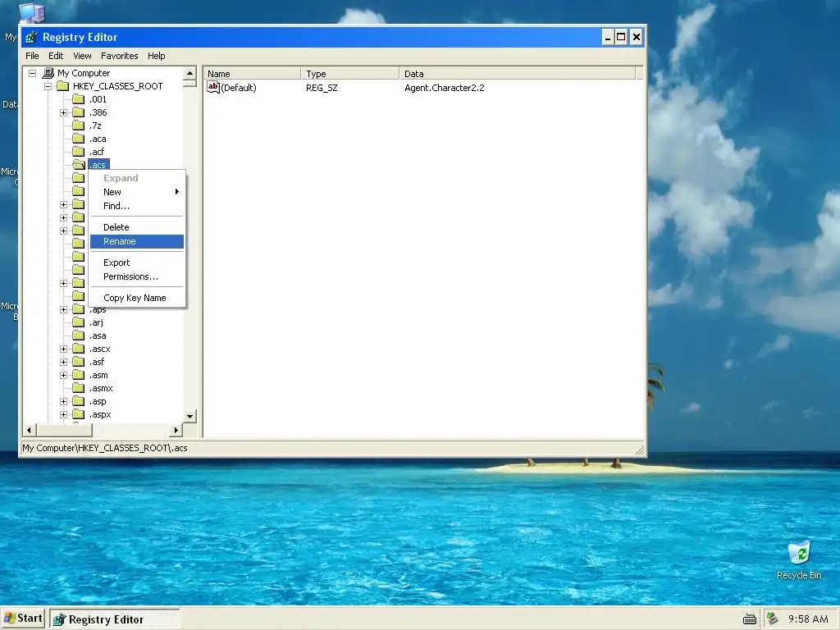Select the .001 key
Viewport: 840px width, 630px height.
coord(98,99)
